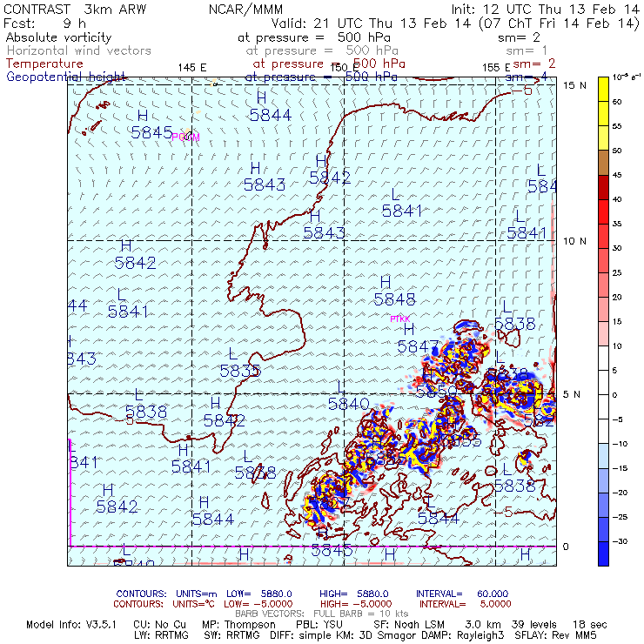Click the blue "LOW= 5880.0" contour text

click(x=259, y=594)
